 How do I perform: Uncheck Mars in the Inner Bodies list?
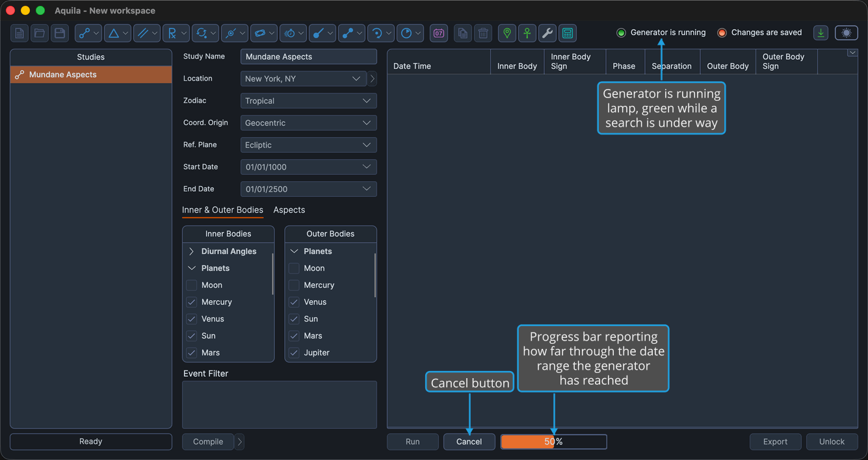pos(192,353)
